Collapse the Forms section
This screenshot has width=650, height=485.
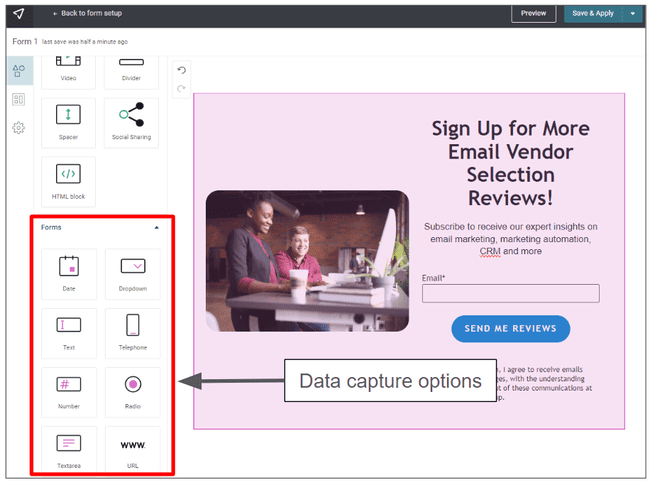click(x=155, y=228)
